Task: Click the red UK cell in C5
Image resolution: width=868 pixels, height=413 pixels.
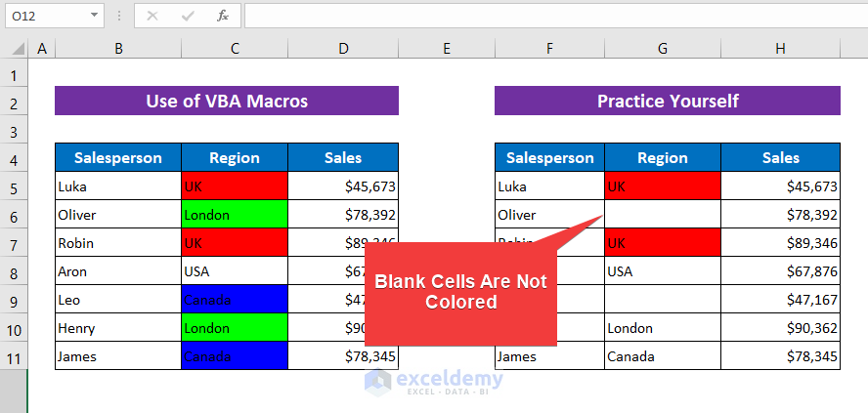Action: pos(235,186)
